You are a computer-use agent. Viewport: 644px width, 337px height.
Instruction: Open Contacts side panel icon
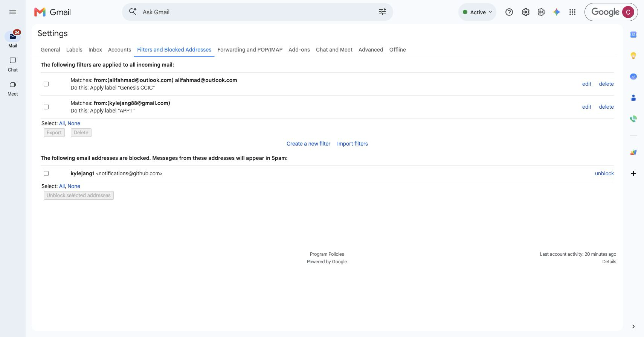[633, 98]
